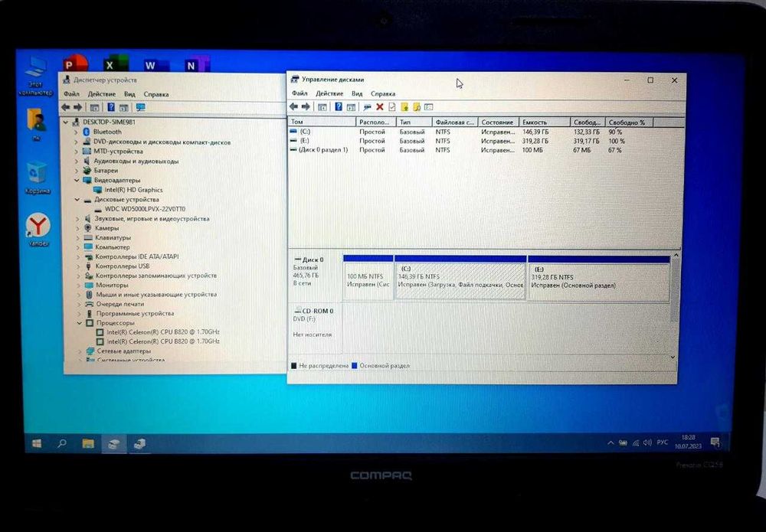Image resolution: width=766 pixels, height=532 pixels.
Task: Click the network icon in system tray
Action: 636,442
